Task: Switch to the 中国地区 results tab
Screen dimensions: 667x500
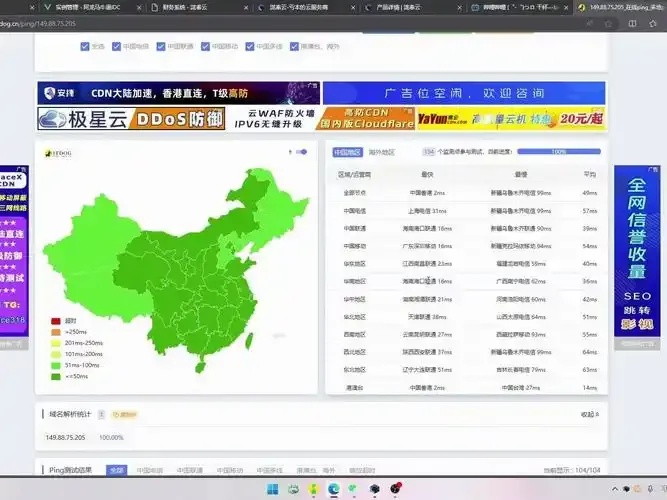Action: coord(348,152)
